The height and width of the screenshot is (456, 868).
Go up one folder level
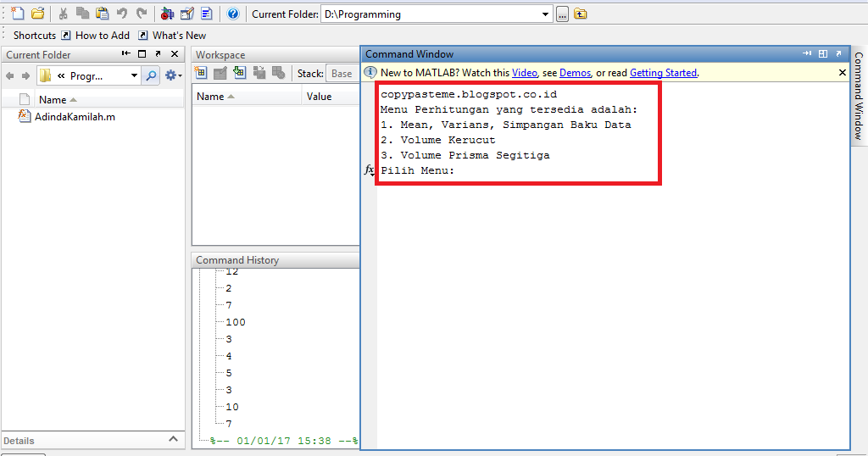tap(580, 14)
